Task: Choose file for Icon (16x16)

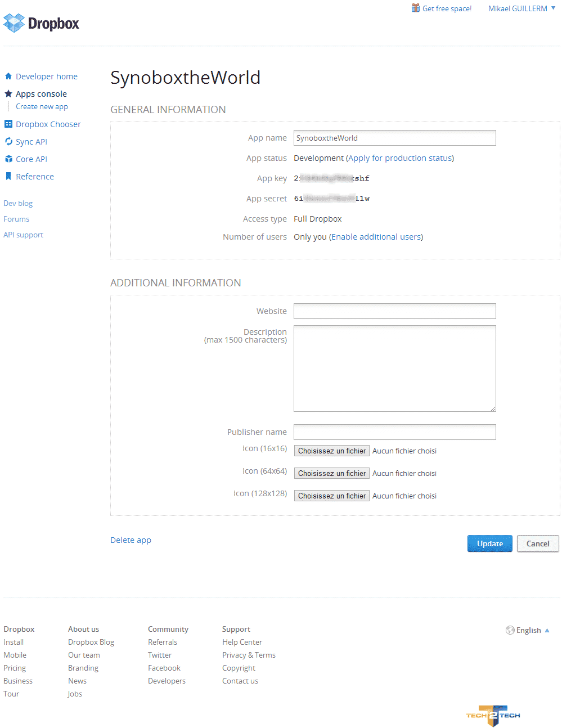Action: [332, 451]
